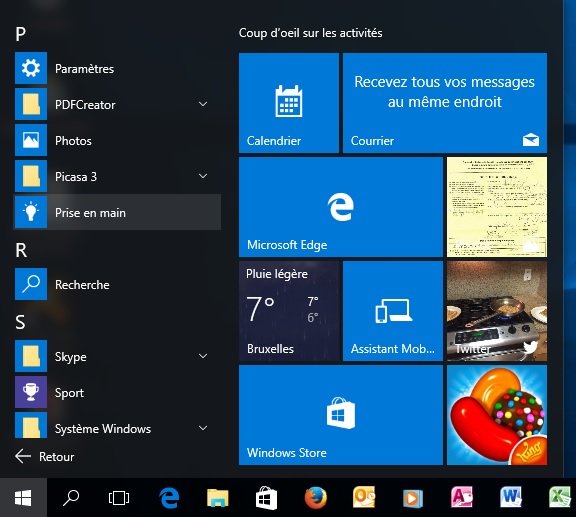Select the Sport label in the list
Screen dimensions: 576x517
[x=69, y=393]
